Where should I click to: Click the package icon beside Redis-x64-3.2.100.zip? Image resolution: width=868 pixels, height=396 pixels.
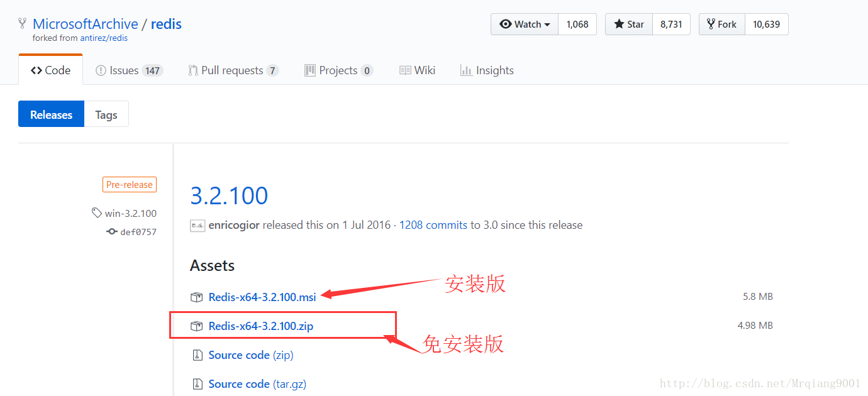197,326
